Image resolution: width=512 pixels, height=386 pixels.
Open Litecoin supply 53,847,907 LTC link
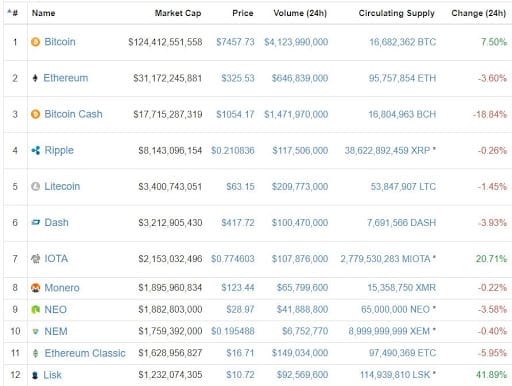(403, 186)
